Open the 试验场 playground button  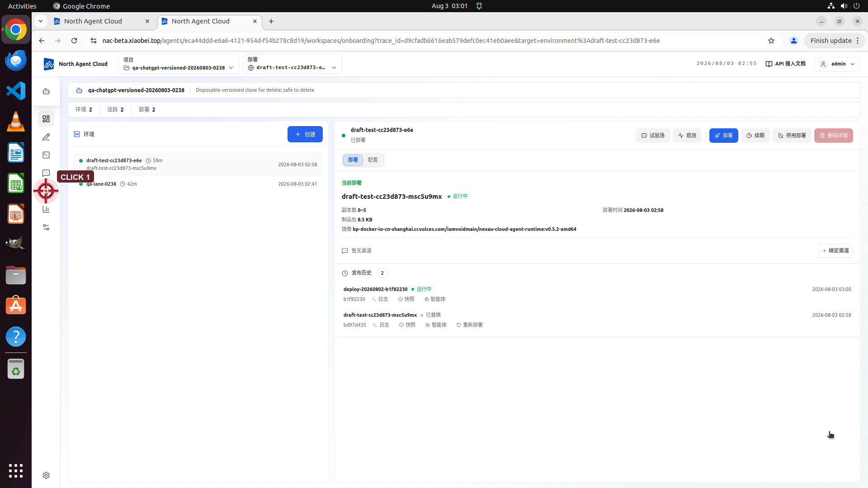pos(653,136)
